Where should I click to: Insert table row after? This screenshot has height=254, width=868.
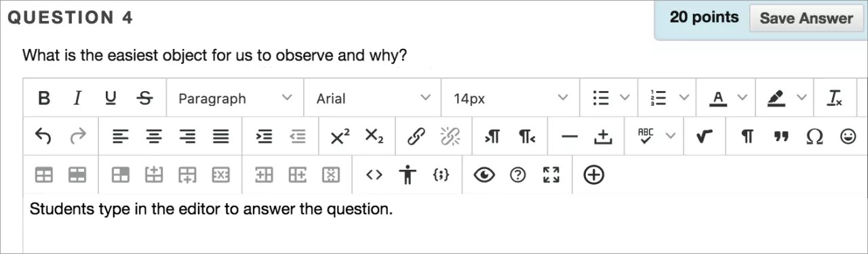pyautogui.click(x=187, y=175)
